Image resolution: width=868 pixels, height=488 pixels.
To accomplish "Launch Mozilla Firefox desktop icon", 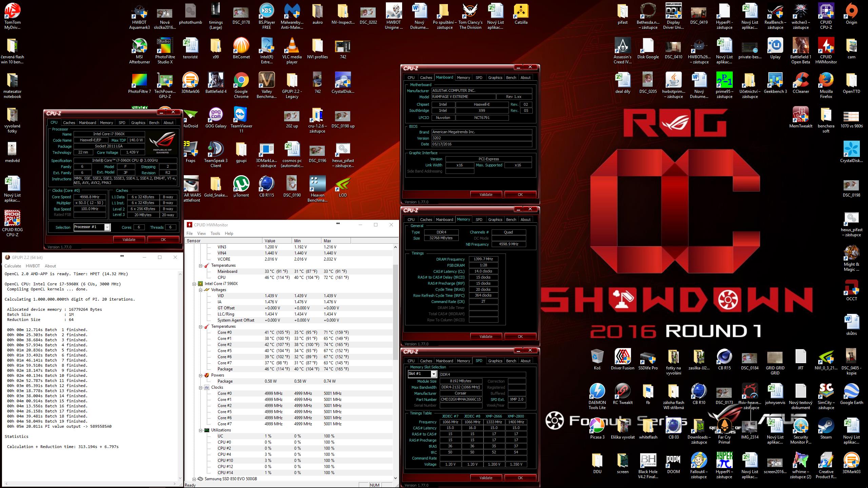I will [826, 85].
